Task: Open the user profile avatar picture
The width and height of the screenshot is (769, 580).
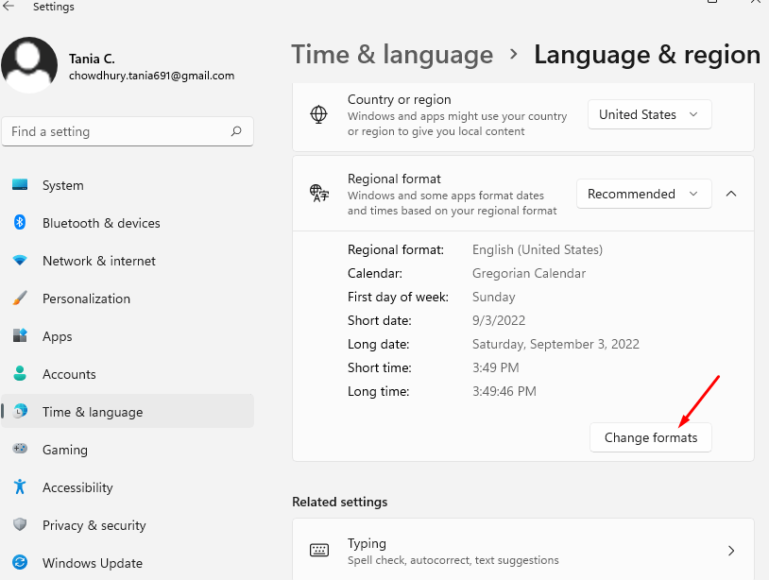Action: (29, 65)
